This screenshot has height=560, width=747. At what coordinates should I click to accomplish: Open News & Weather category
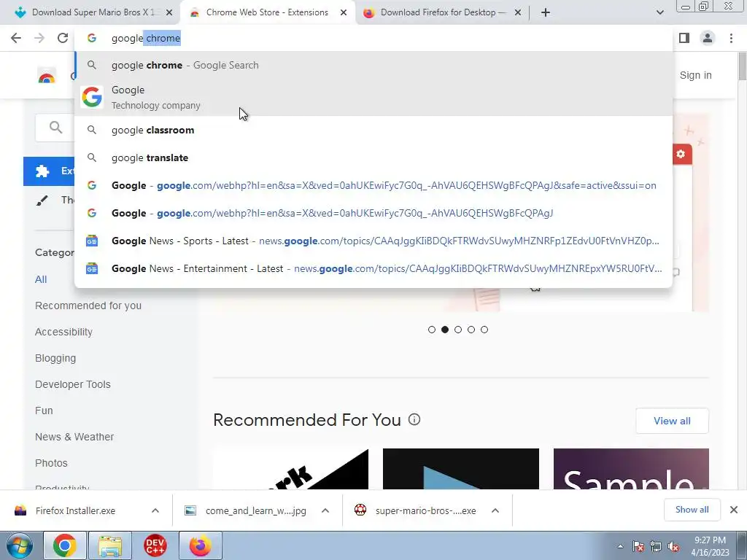click(x=74, y=437)
